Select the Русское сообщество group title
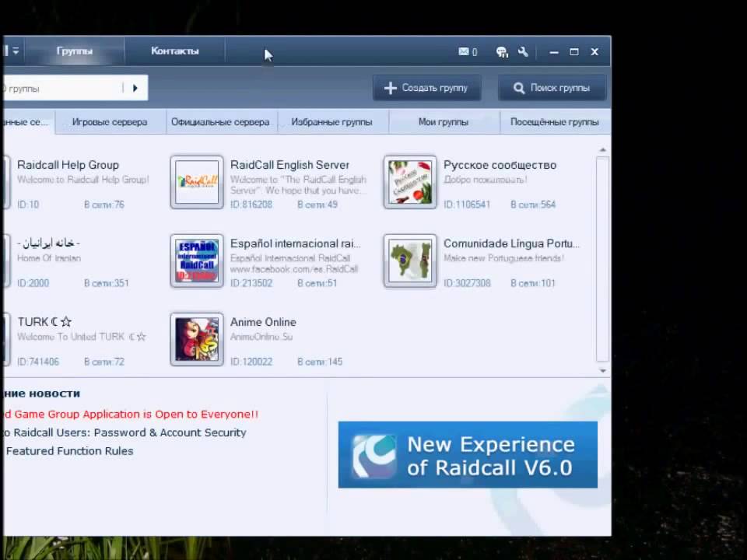The image size is (747, 560). pyautogui.click(x=500, y=165)
